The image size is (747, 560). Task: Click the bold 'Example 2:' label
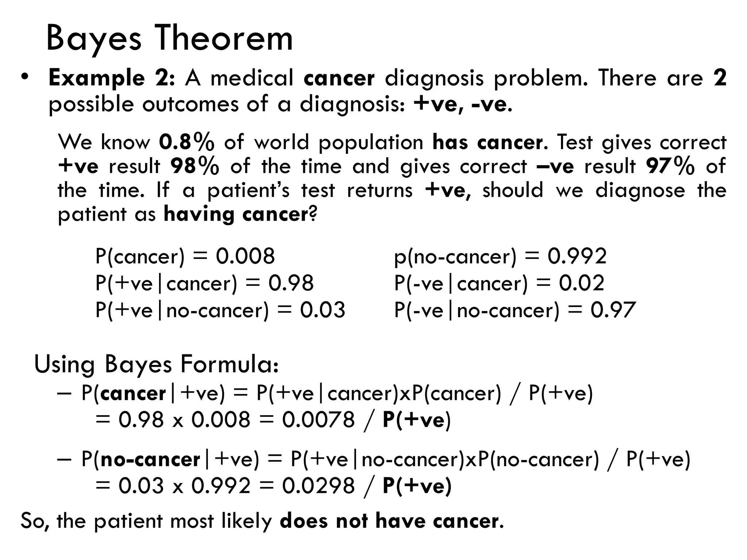tap(112, 78)
